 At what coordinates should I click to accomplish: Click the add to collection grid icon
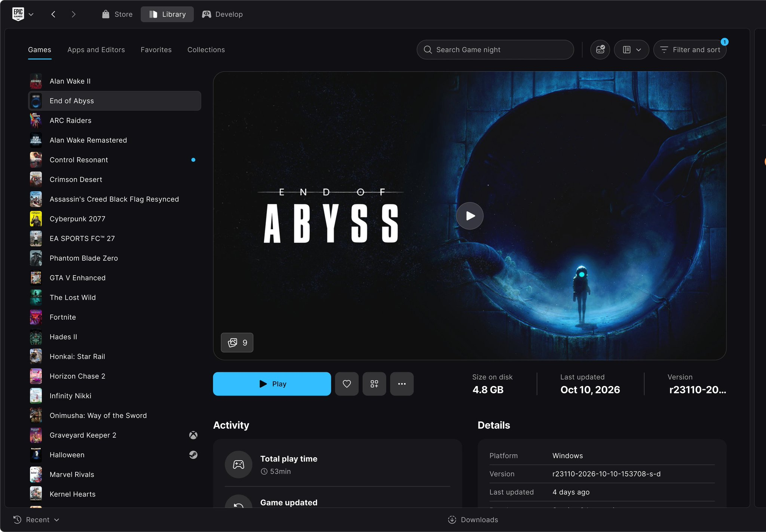[374, 384]
